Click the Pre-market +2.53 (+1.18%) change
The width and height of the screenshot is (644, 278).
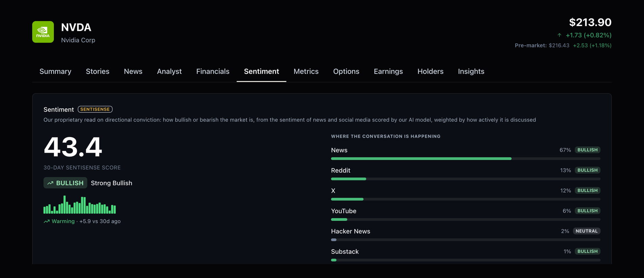[x=592, y=45]
